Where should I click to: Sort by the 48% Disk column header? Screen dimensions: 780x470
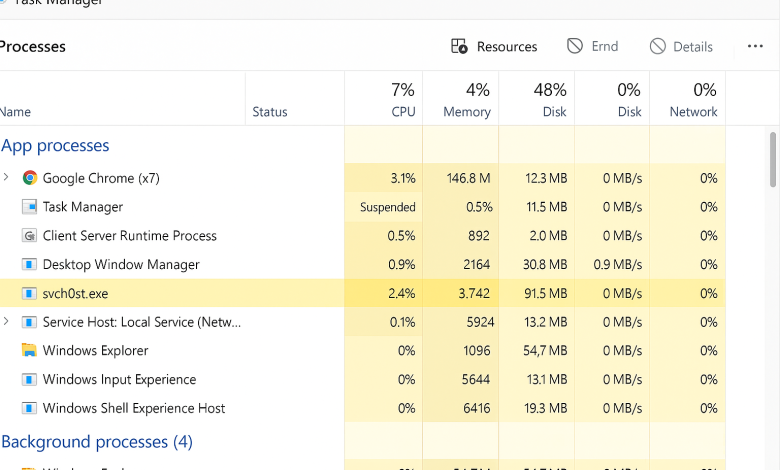[x=537, y=98]
